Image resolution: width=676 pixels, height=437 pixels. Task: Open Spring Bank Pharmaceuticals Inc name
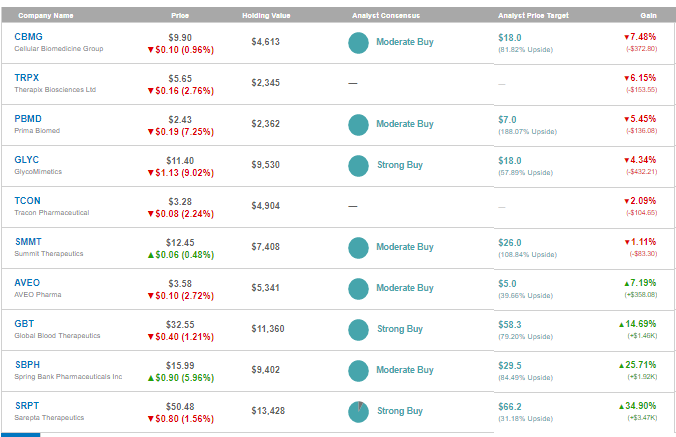68,377
